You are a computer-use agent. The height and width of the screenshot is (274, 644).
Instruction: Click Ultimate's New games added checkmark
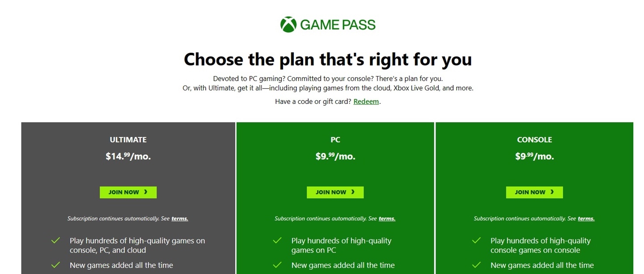click(x=55, y=265)
